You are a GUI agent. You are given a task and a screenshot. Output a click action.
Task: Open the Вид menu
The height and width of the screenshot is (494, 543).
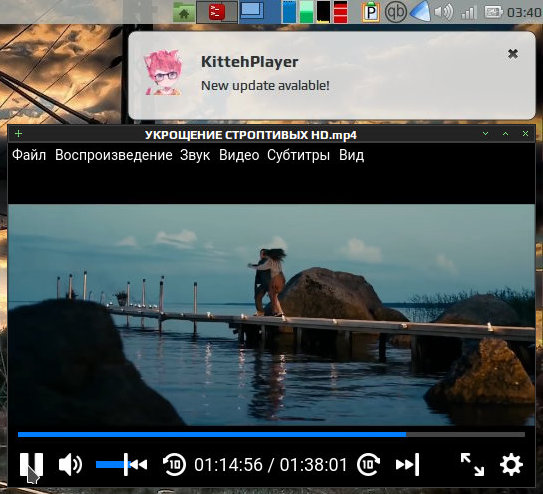point(351,155)
